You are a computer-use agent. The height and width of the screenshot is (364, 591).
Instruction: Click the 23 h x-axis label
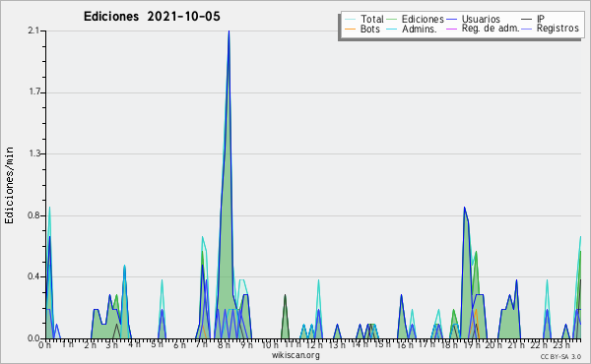click(x=560, y=344)
